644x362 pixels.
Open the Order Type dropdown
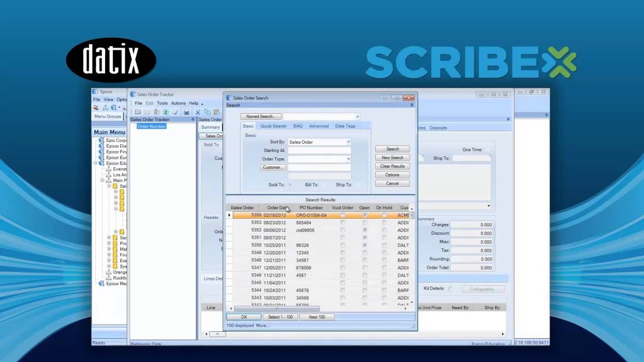point(348,159)
